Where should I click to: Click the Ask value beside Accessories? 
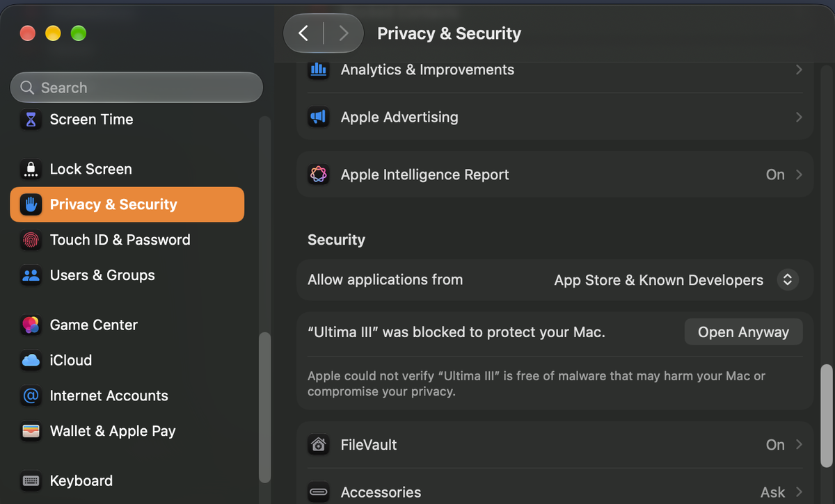click(773, 492)
